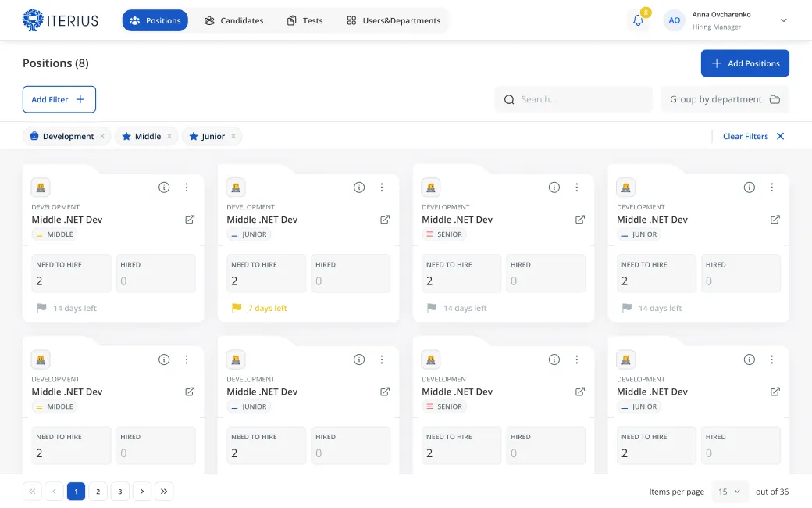Click the yellow 7 days left flag
The width and height of the screenshot is (812, 508).
point(237,308)
